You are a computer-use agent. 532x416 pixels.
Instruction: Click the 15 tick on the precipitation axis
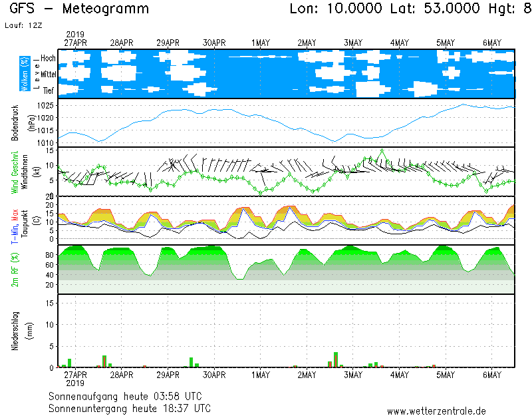49,303
